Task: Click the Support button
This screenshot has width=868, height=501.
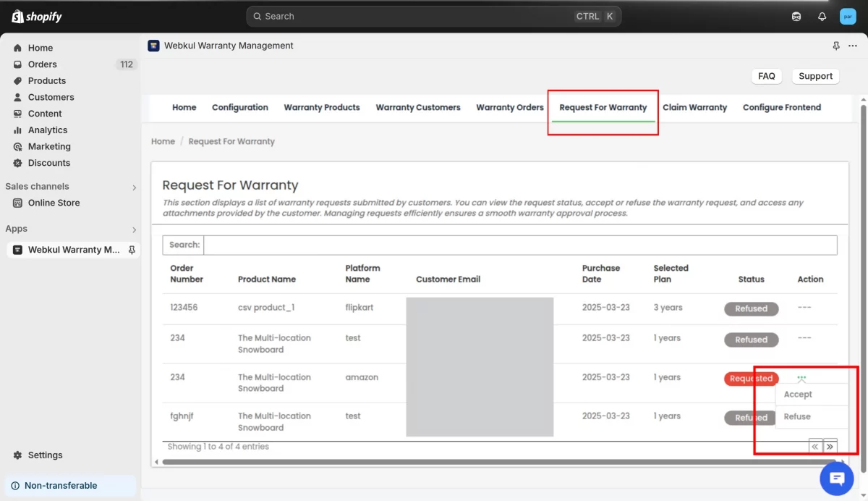Action: tap(815, 76)
